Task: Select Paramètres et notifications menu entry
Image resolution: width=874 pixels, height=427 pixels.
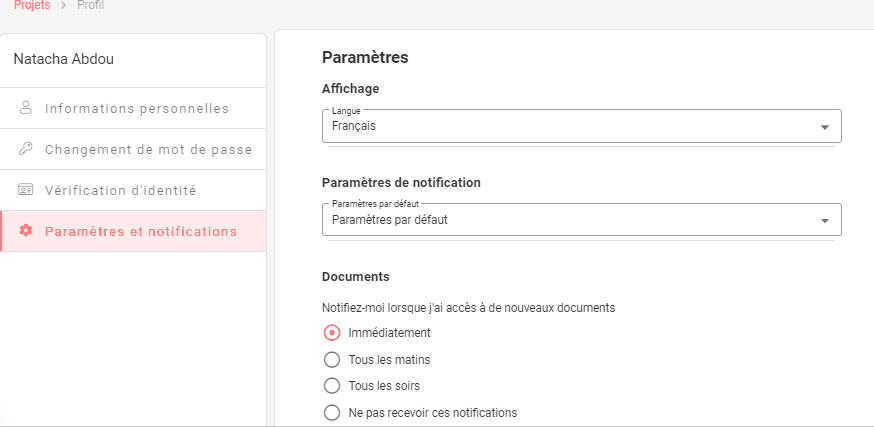Action: pyautogui.click(x=141, y=231)
